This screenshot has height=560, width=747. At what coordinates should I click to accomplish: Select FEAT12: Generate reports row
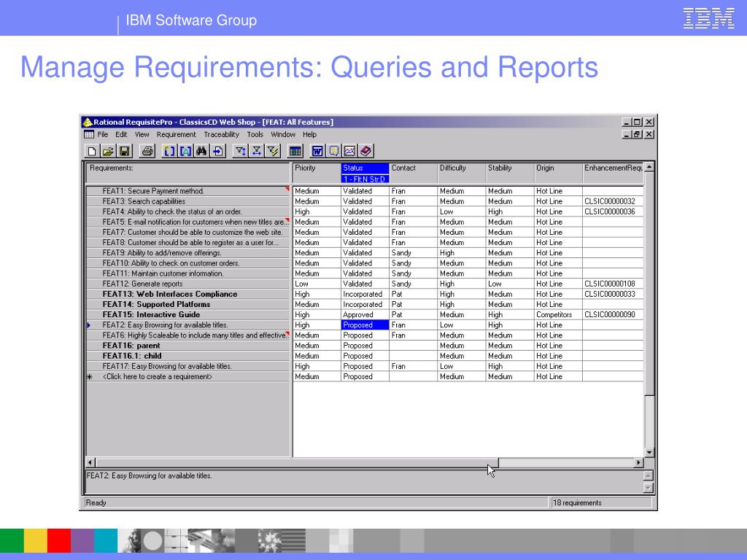[188, 284]
